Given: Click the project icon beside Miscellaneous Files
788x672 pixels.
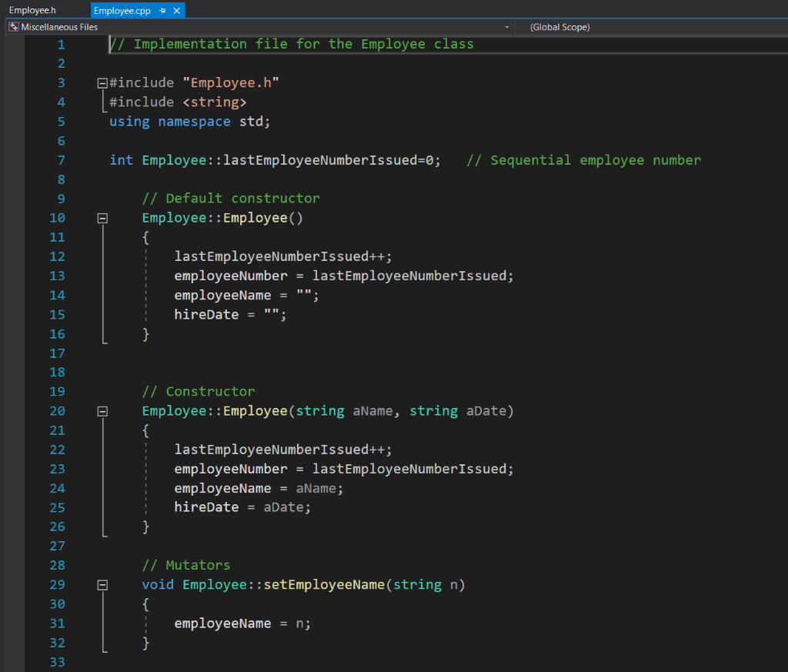Looking at the screenshot, I should (12, 26).
